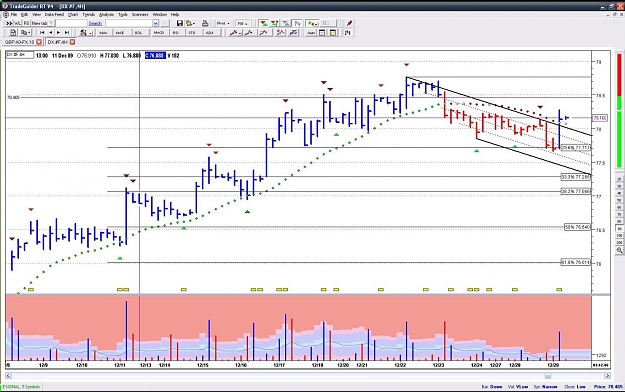Click the red pushpin icon

tap(350, 23)
